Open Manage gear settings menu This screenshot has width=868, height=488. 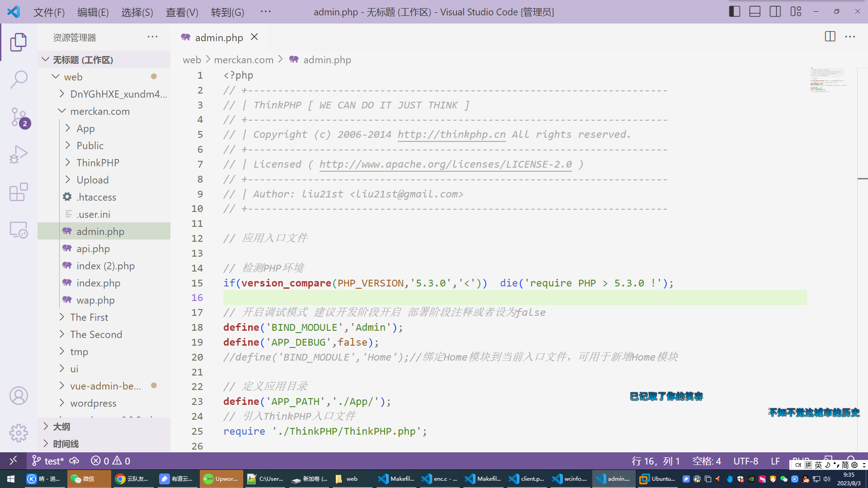[19, 433]
